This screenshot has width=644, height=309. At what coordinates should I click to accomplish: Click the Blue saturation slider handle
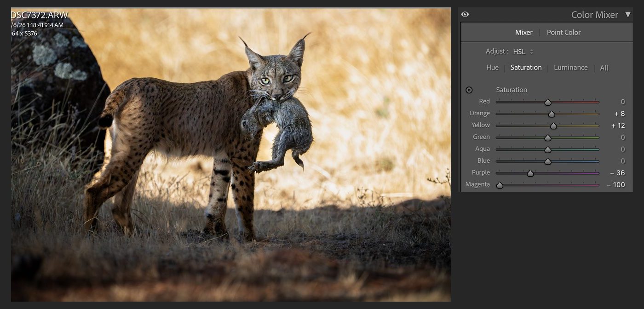click(547, 161)
